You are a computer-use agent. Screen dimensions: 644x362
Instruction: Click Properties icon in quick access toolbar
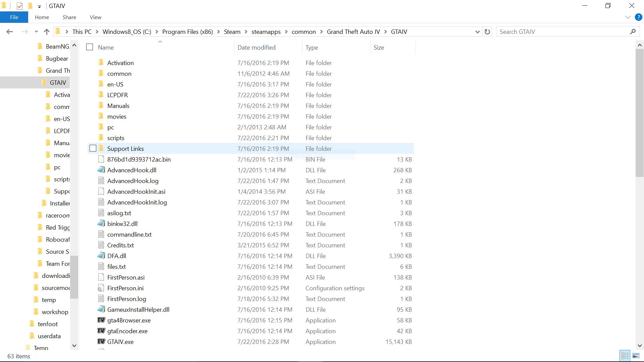click(x=19, y=6)
